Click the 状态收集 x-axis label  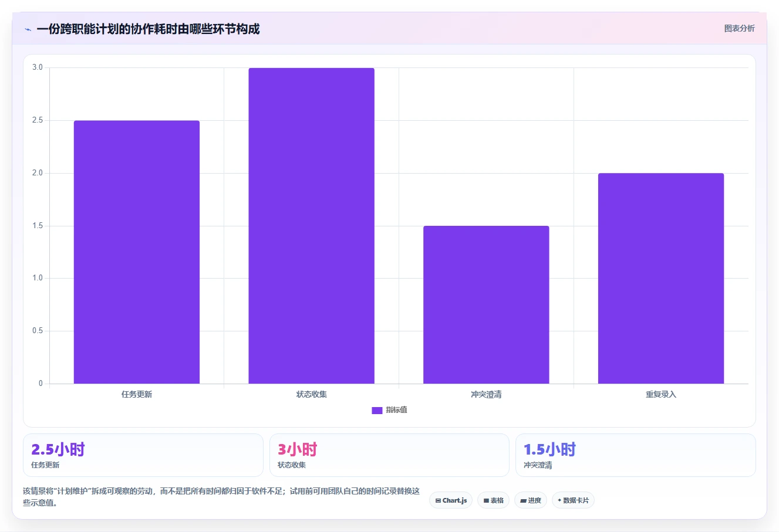pos(311,394)
